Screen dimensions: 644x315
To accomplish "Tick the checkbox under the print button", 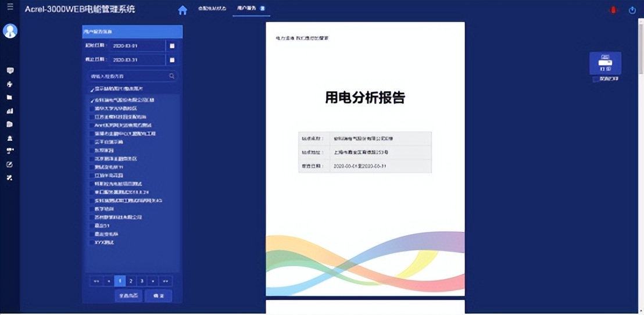I will click(595, 79).
